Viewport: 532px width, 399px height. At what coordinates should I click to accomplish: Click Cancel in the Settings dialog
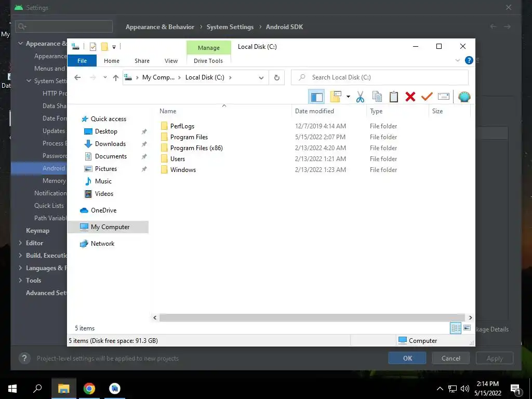pyautogui.click(x=450, y=358)
